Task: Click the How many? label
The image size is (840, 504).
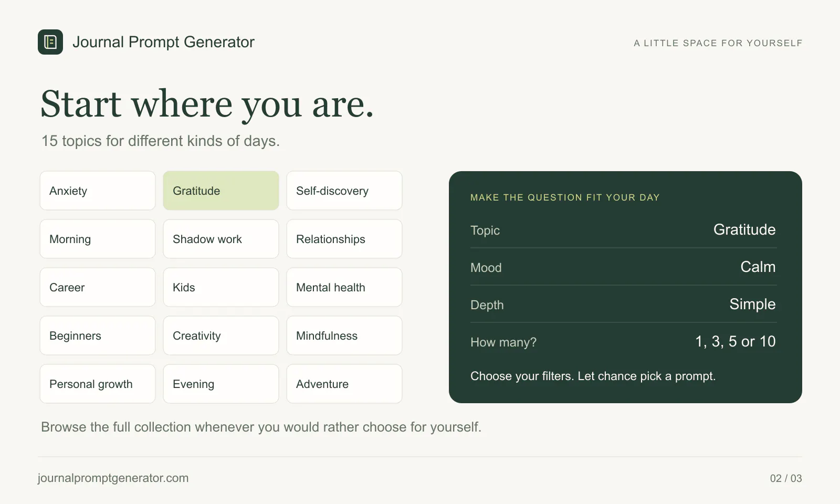Action: point(503,342)
